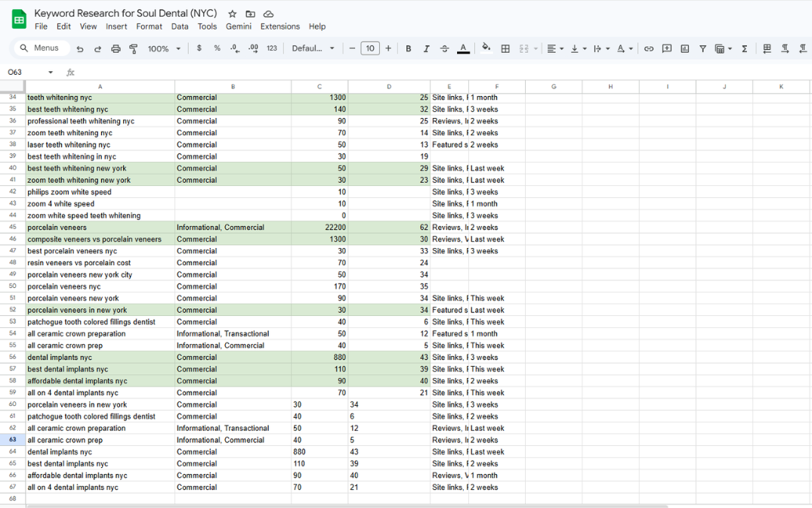Click the insert chart icon
Viewport: 812px width, 508px height.
684,48
